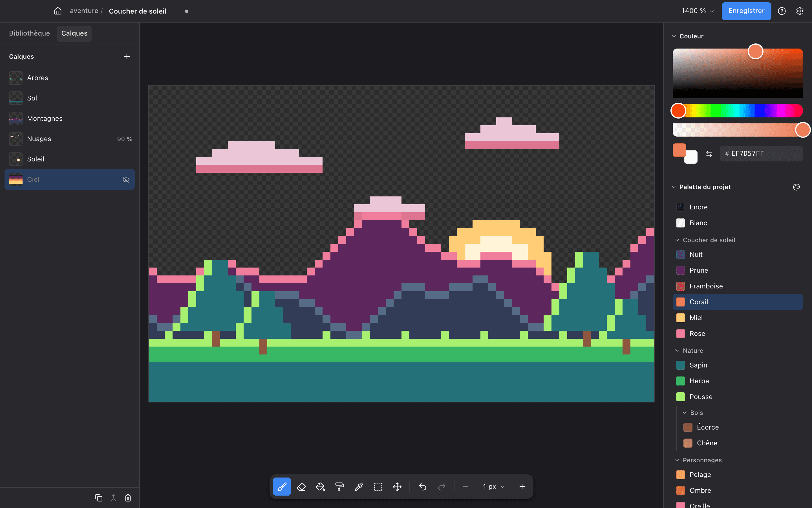Collapse the Bois palette subgroup

pyautogui.click(x=685, y=413)
